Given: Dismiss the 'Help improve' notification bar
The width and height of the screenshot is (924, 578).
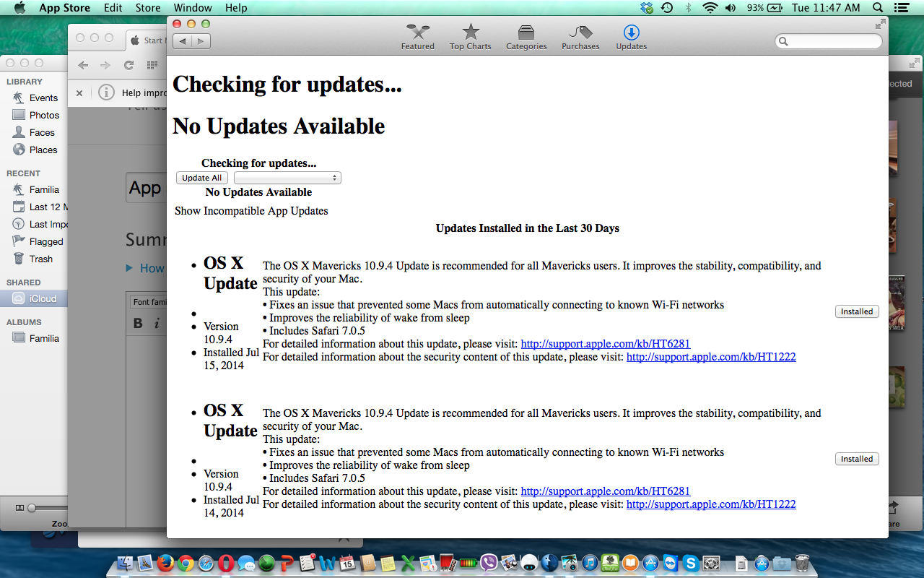Looking at the screenshot, I should pos(79,92).
